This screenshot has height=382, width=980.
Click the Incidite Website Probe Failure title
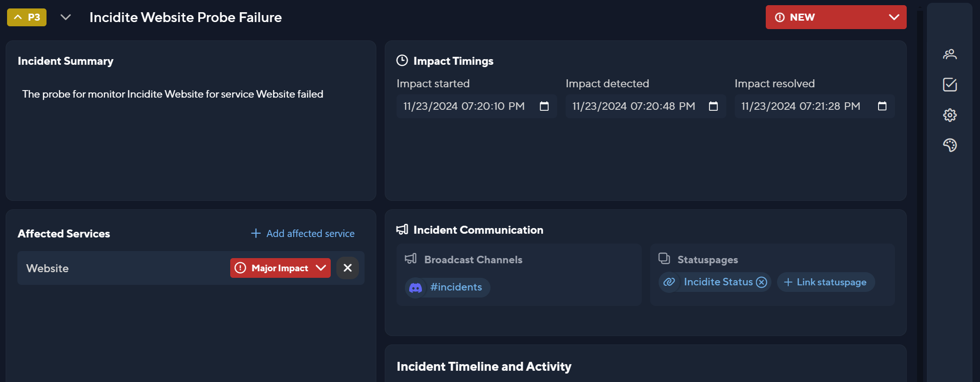[186, 17]
